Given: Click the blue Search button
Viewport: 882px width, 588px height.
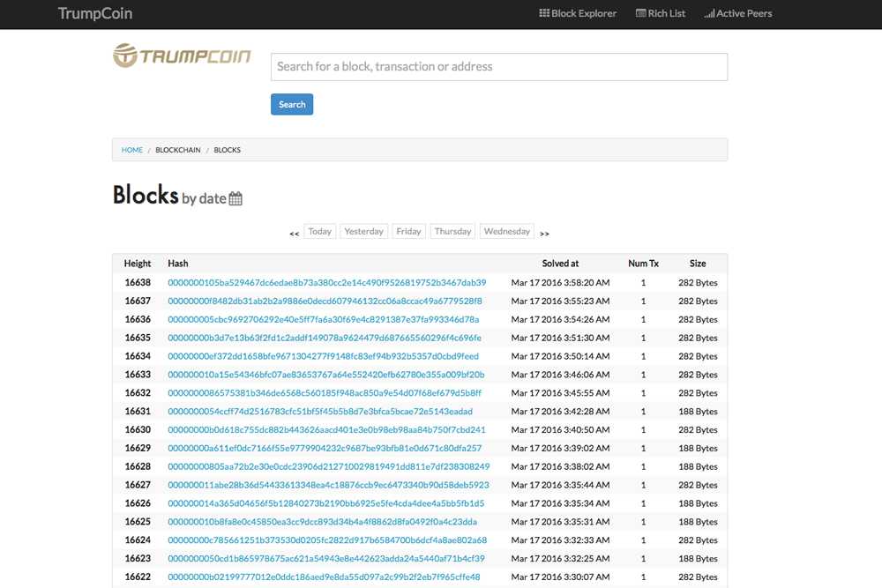Looking at the screenshot, I should 292,105.
